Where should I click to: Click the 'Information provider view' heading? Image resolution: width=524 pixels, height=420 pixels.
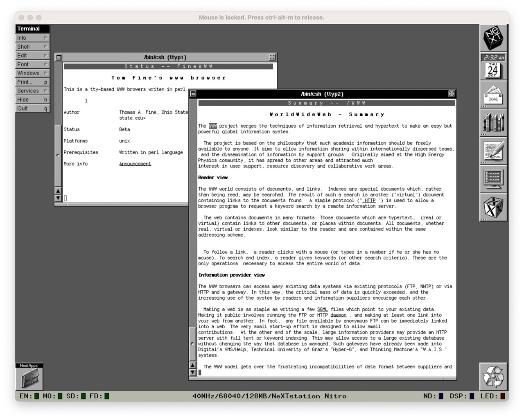tap(232, 275)
